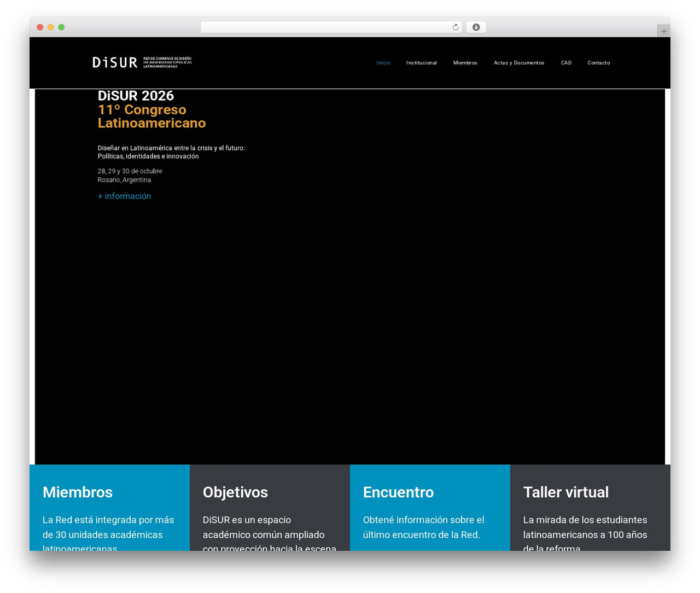Open the CAD menu item

point(566,63)
